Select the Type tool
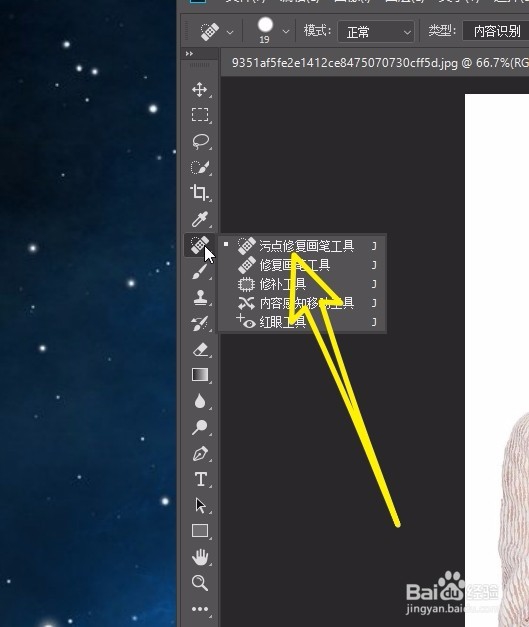 200,479
